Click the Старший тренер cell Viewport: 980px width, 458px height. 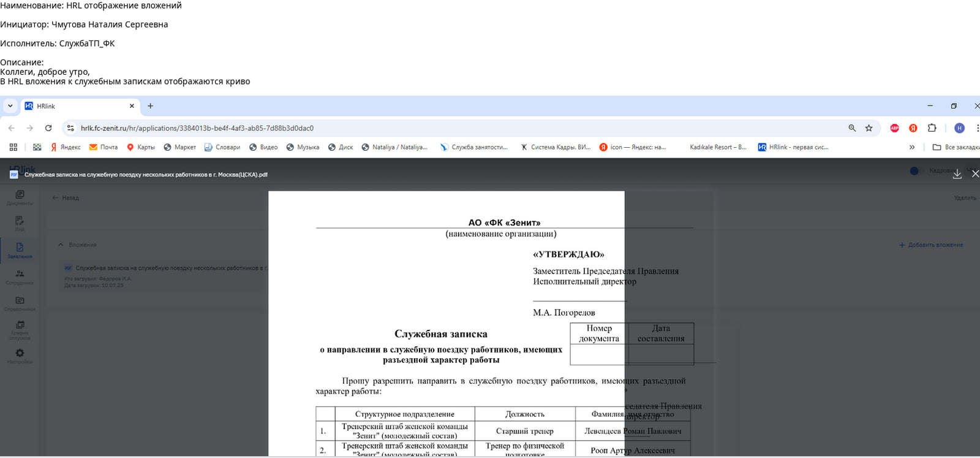pos(525,431)
